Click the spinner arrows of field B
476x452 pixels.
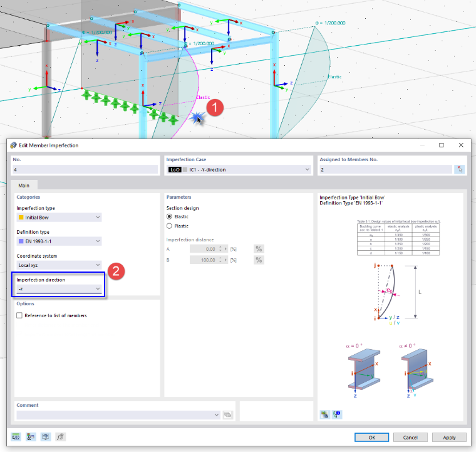pyautogui.click(x=220, y=260)
